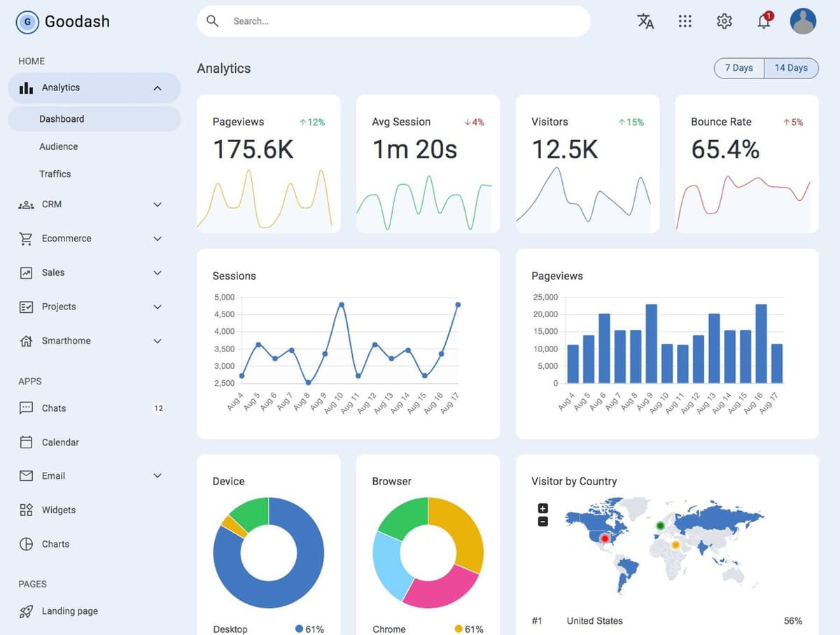
Task: Expand the CRM menu chevron
Action: click(x=157, y=204)
